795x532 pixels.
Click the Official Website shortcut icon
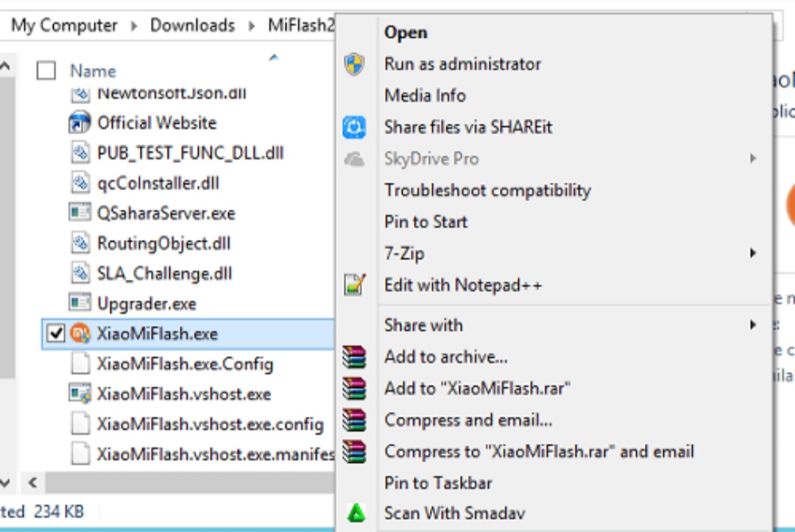79,123
